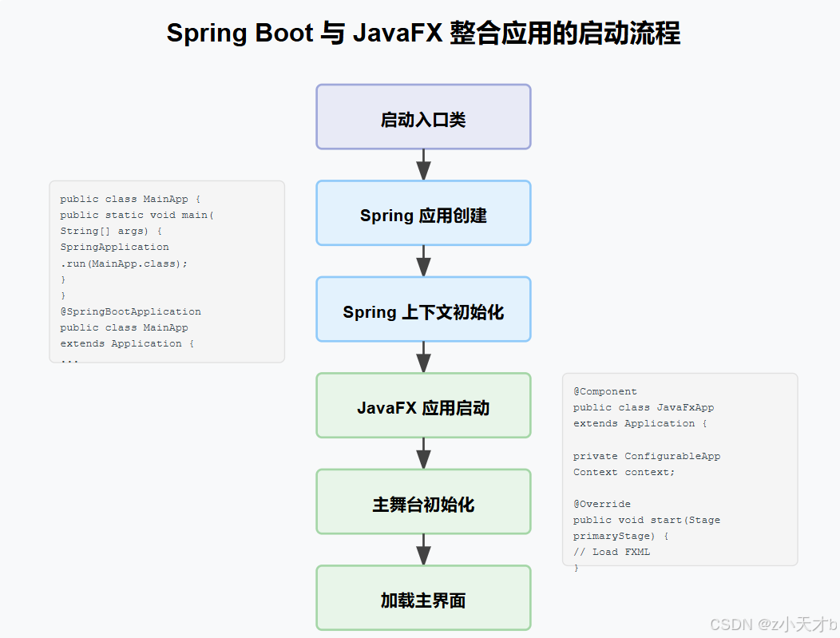Select the 加载主界面 node
This screenshot has height=638, width=840.
click(x=423, y=597)
